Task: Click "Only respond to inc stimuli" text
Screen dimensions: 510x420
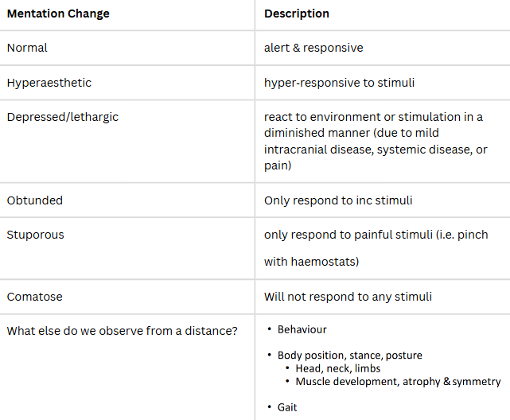Action: point(337,200)
